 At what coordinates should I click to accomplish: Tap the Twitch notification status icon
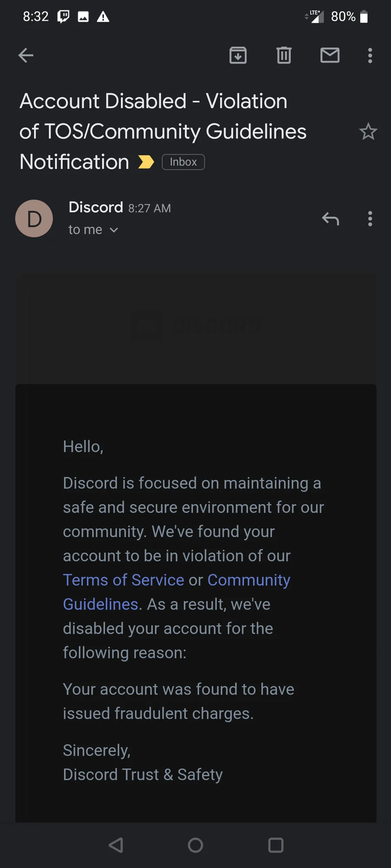coord(63,16)
